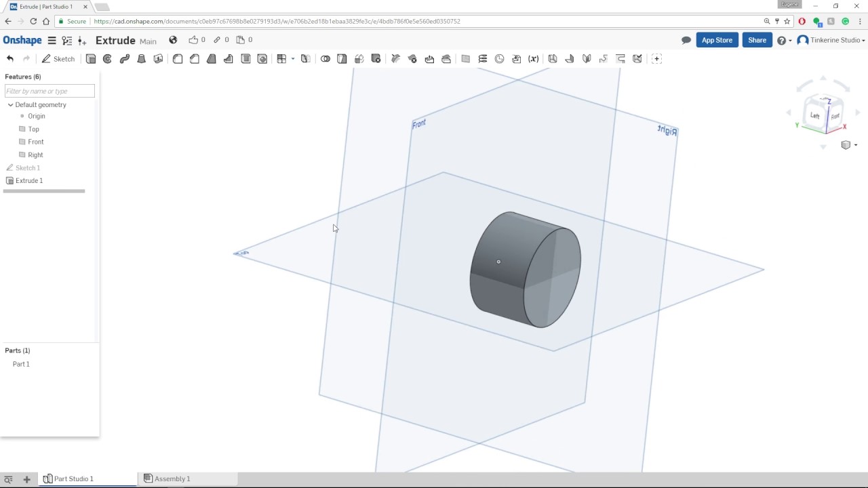Click the Features (6) header
This screenshot has width=868, height=488.
pos(23,77)
